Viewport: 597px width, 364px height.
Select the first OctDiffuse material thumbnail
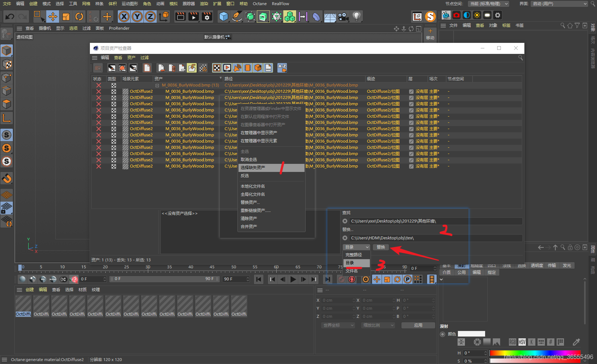click(x=23, y=306)
